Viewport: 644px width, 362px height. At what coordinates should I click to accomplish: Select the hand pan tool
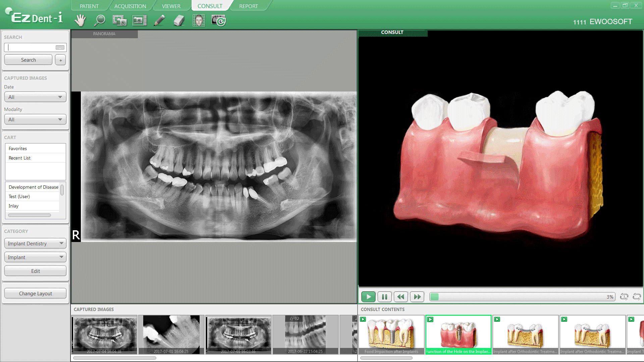pos(80,21)
